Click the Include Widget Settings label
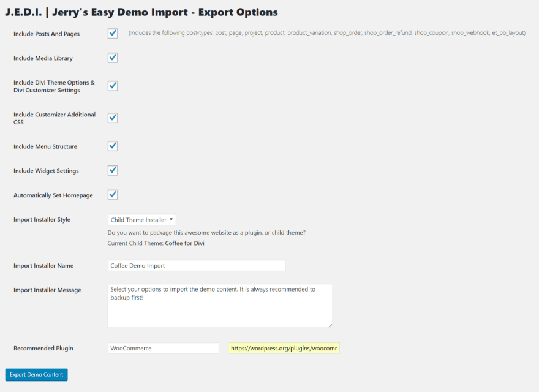 pos(46,171)
